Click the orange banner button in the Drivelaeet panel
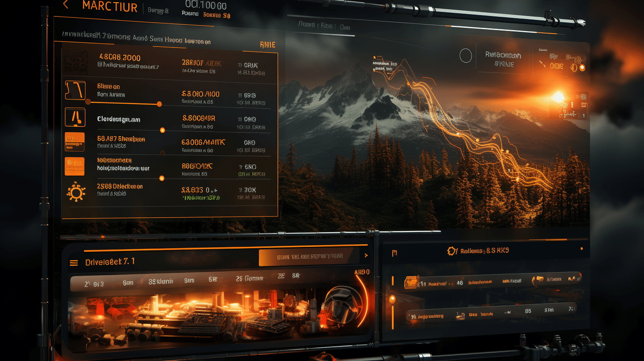Viewport: 644px width, 361px height. pyautogui.click(x=310, y=257)
